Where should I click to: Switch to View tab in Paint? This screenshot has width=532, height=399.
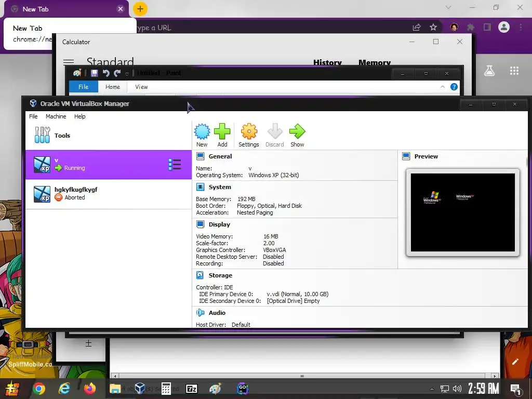click(141, 87)
